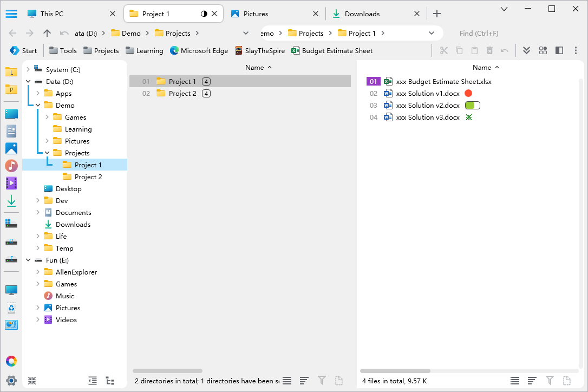Viewport: 588px width, 392px height.
Task: Navigate up one folder level
Action: tap(47, 33)
